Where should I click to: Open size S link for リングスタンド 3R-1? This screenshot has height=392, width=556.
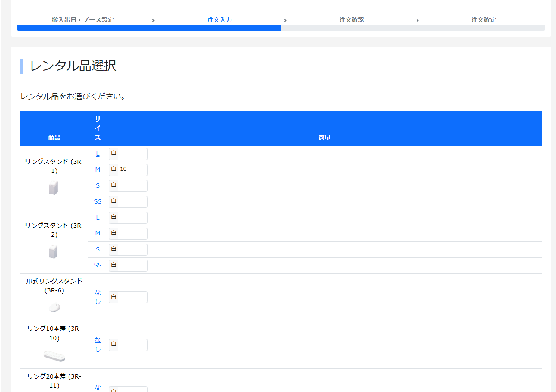pos(98,185)
